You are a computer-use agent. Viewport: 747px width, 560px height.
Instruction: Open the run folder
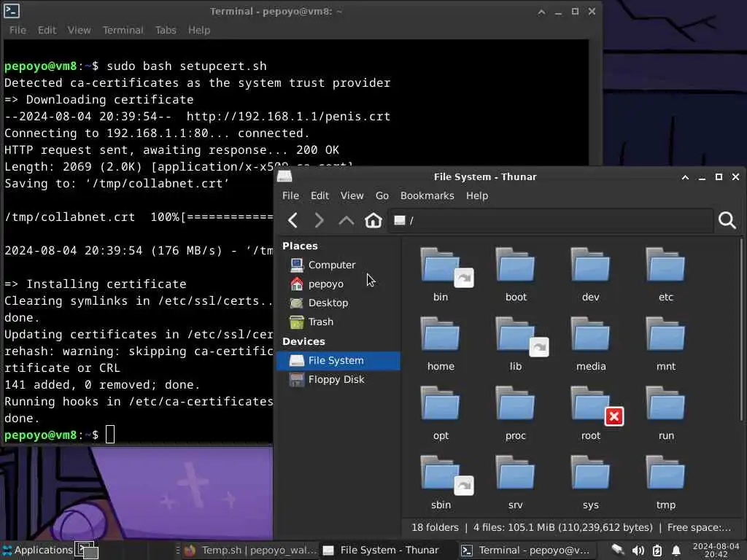(665, 413)
